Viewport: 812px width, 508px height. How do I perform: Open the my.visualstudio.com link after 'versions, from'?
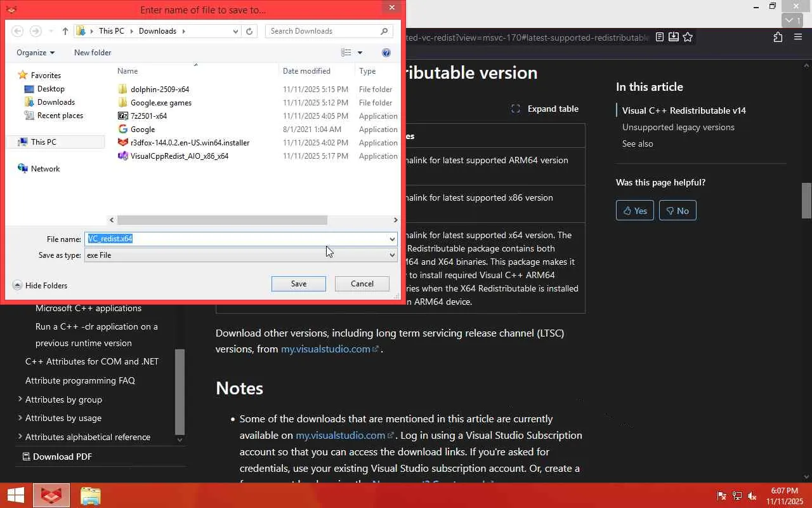330,349
